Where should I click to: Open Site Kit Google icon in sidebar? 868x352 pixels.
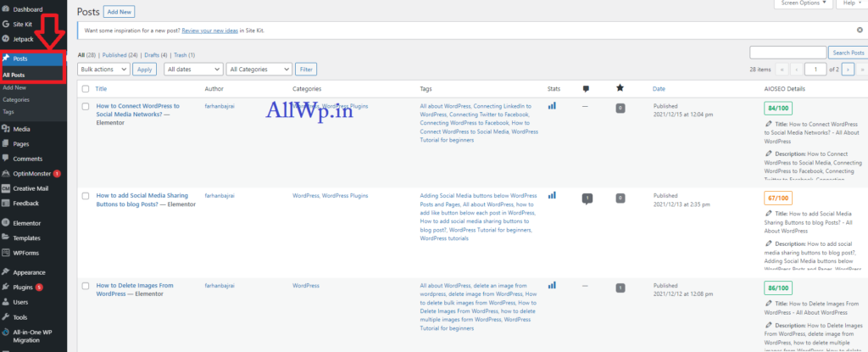tap(6, 25)
